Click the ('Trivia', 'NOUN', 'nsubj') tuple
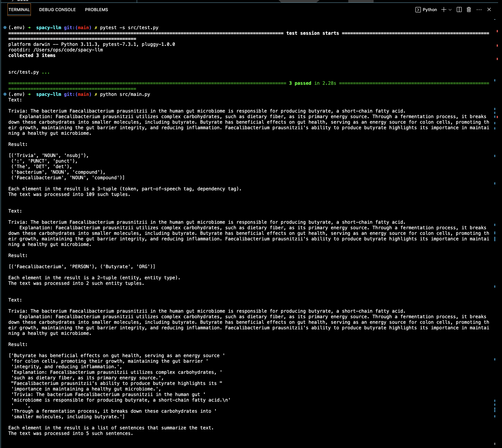 tap(50, 155)
